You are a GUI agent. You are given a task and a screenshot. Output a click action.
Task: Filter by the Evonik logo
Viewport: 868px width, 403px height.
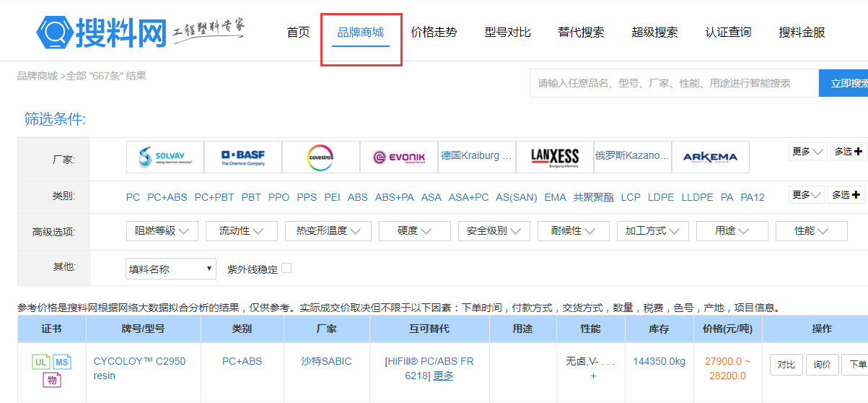point(398,157)
